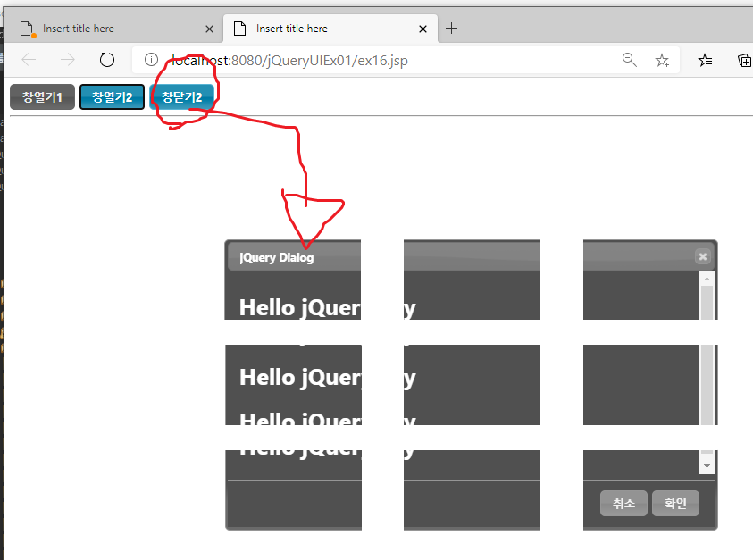Click the 확인 button in dialog

coord(675,504)
